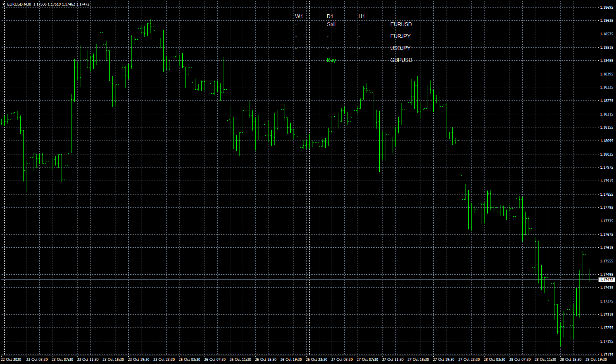This screenshot has height=364, width=616.
Task: Click the 26 Oct 15:30 time label
Action: pos(266,360)
